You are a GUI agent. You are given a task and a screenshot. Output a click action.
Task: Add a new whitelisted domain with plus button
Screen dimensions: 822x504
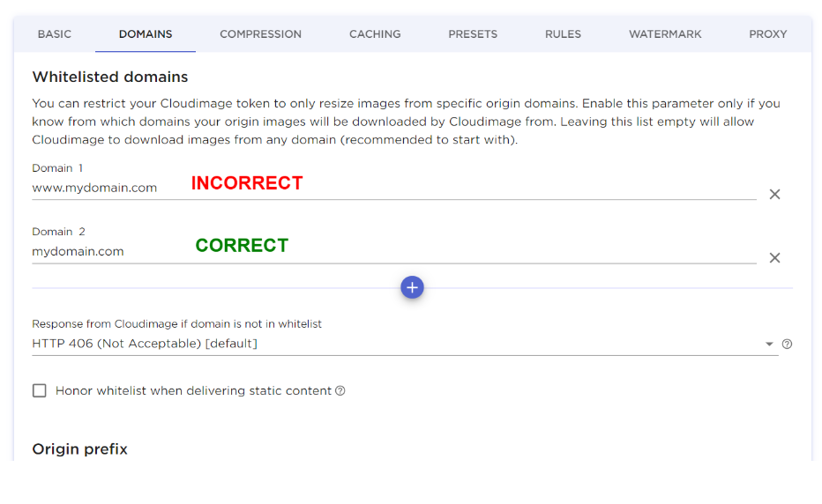[x=412, y=287]
